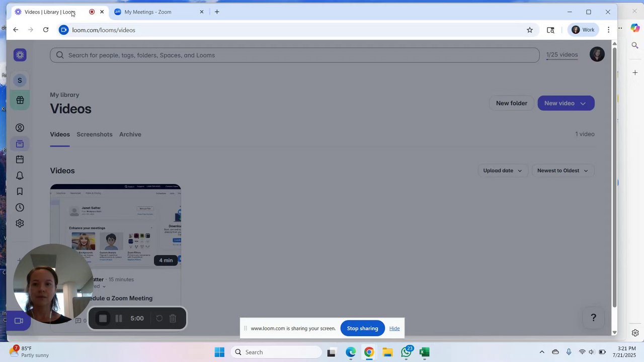This screenshot has height=362, width=644.
Task: Open Excel from taskbar
Action: [425, 352]
